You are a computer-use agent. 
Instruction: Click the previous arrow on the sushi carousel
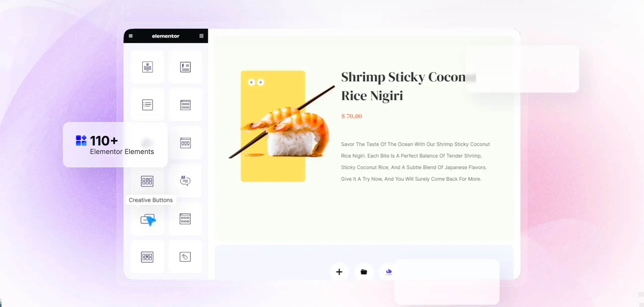252,82
